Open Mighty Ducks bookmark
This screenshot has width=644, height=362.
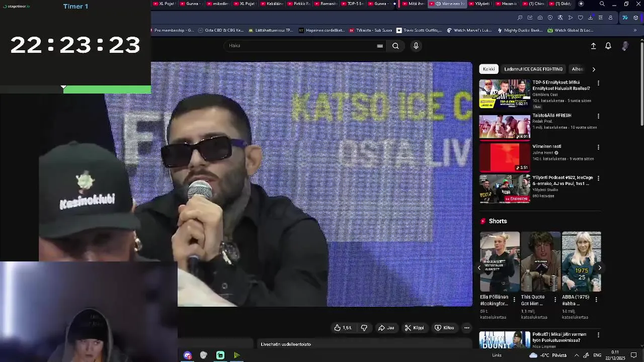point(520,30)
